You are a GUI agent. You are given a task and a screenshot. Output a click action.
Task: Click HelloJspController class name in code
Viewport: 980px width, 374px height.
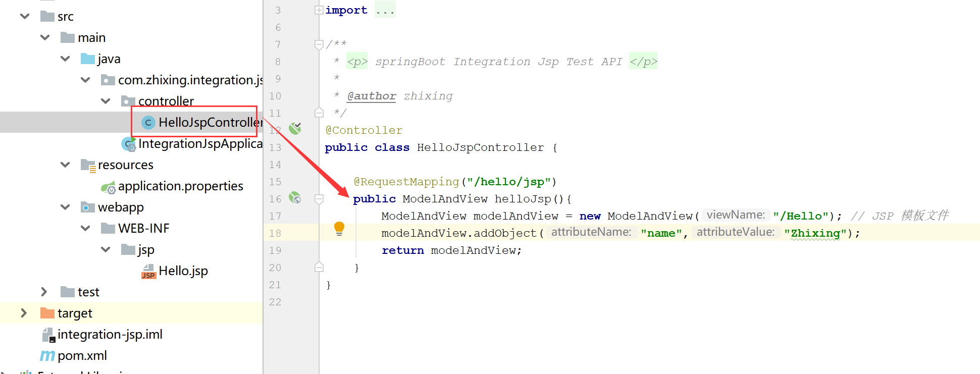[x=481, y=147]
